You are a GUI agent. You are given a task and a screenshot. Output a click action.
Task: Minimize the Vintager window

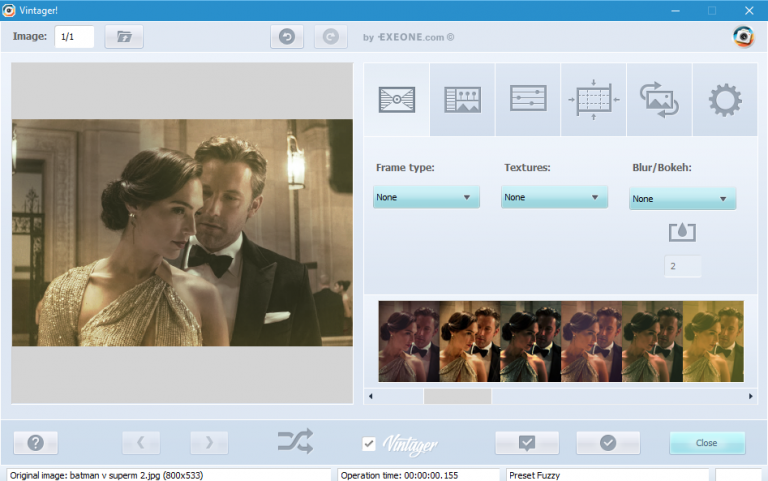(675, 10)
